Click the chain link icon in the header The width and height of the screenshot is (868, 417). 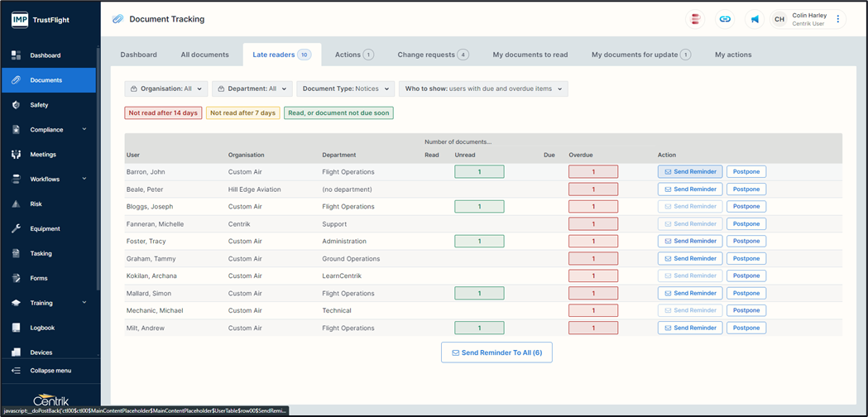pos(725,19)
